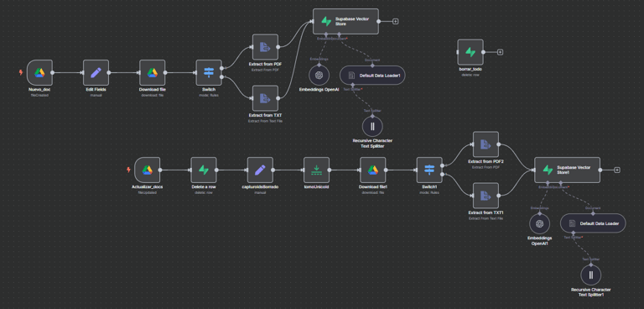This screenshot has height=309, width=644.
Task: Select the Extract from PDF2 node
Action: [x=486, y=144]
